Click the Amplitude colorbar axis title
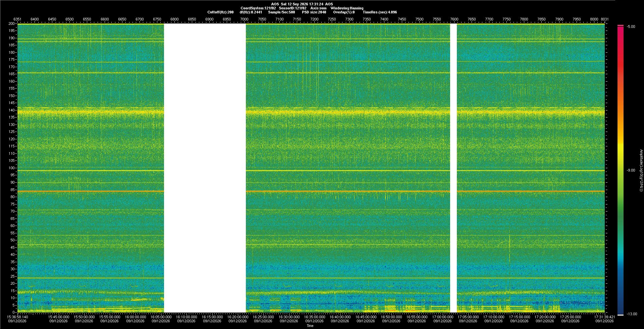This screenshot has width=644, height=329. point(641,171)
